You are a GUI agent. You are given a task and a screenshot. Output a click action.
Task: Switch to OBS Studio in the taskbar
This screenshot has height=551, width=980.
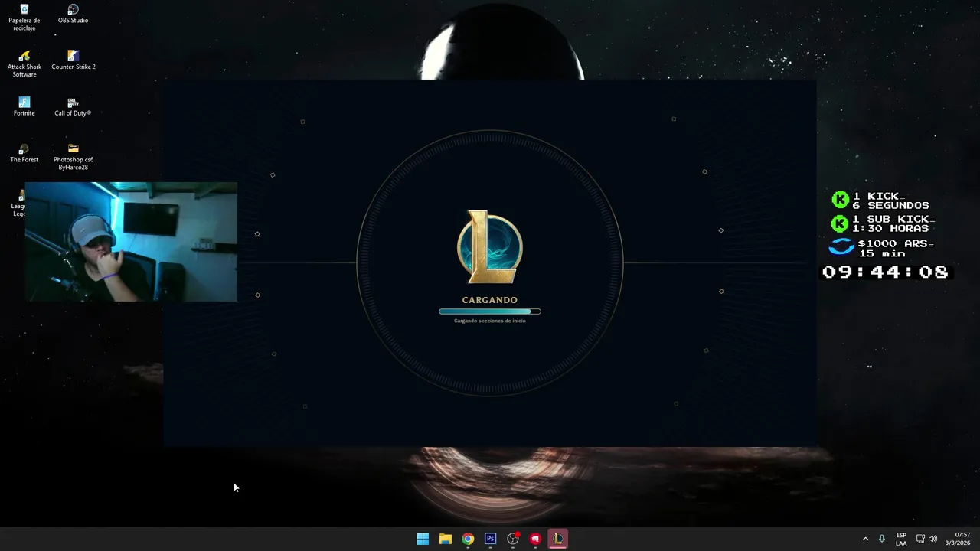(513, 539)
